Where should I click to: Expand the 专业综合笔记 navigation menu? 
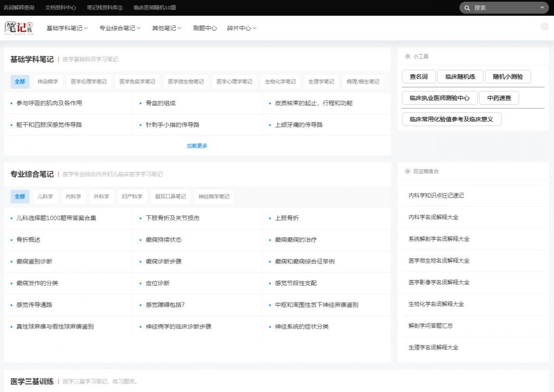120,28
